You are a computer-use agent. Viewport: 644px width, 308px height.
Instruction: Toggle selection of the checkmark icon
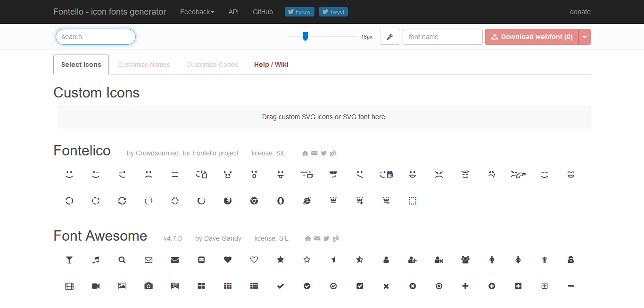(281, 286)
